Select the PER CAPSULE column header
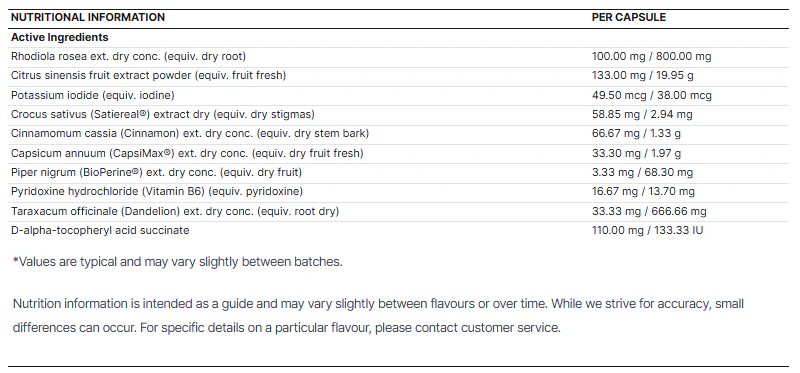The image size is (800, 373). [629, 17]
